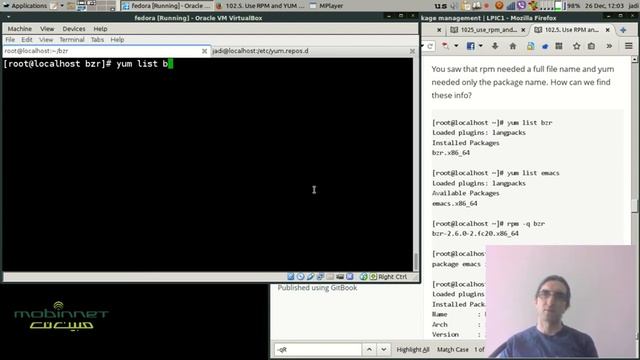The image size is (640, 360).
Task: Open the Applications menu in panel
Action: pos(24,6)
